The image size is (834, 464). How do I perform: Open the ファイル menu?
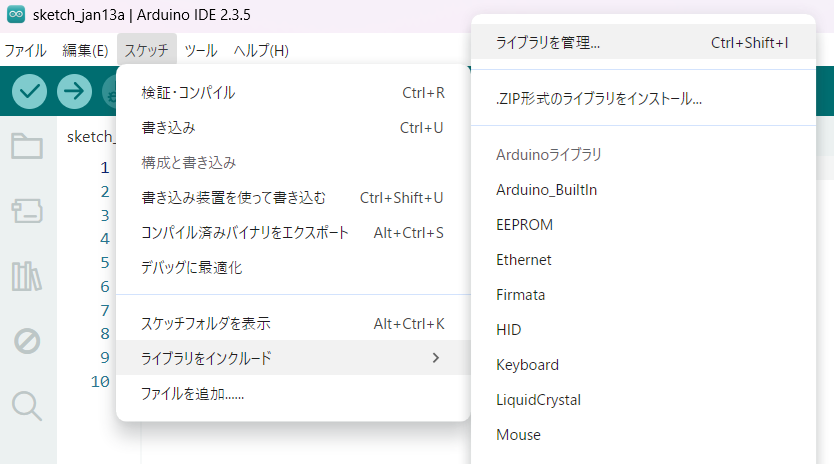[x=25, y=50]
